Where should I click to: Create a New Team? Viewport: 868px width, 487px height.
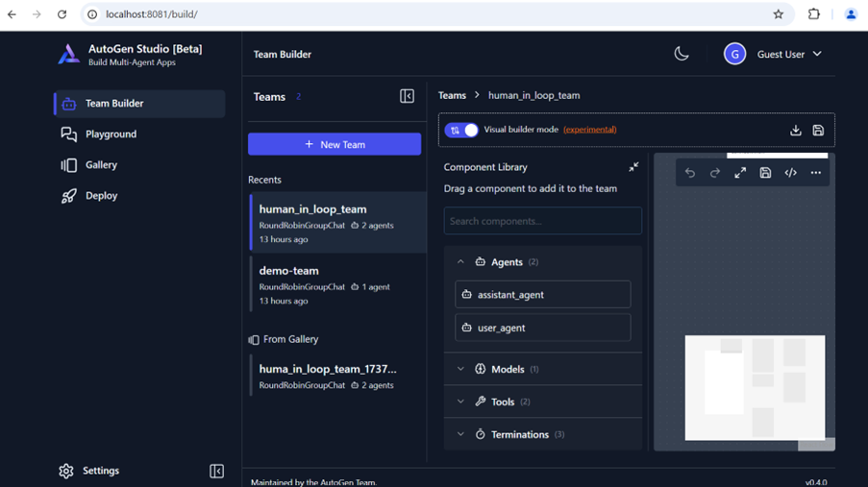tap(335, 144)
